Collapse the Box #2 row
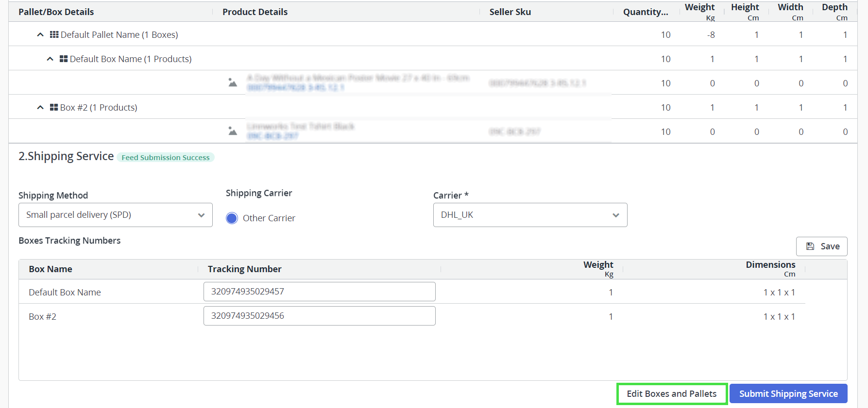868x408 pixels. click(x=40, y=108)
